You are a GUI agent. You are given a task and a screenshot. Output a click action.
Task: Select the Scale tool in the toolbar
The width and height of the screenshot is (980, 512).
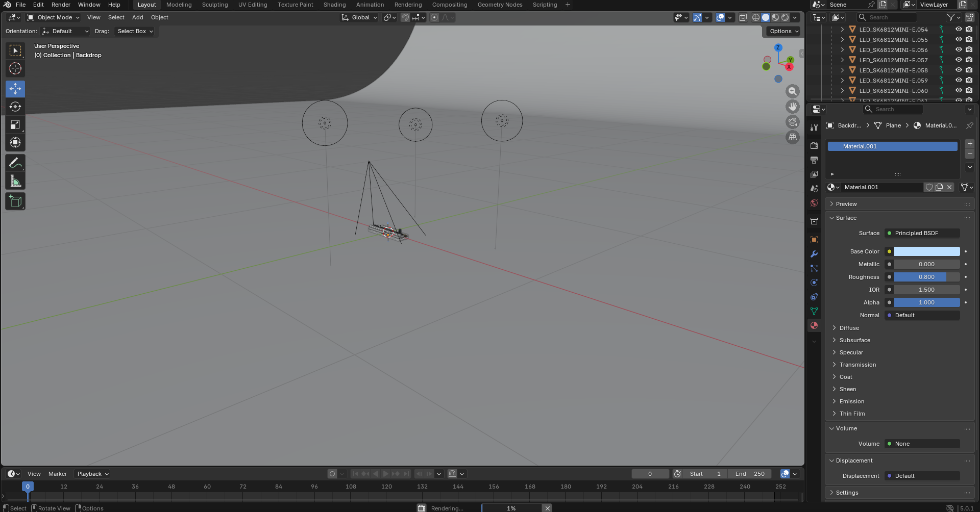click(15, 125)
